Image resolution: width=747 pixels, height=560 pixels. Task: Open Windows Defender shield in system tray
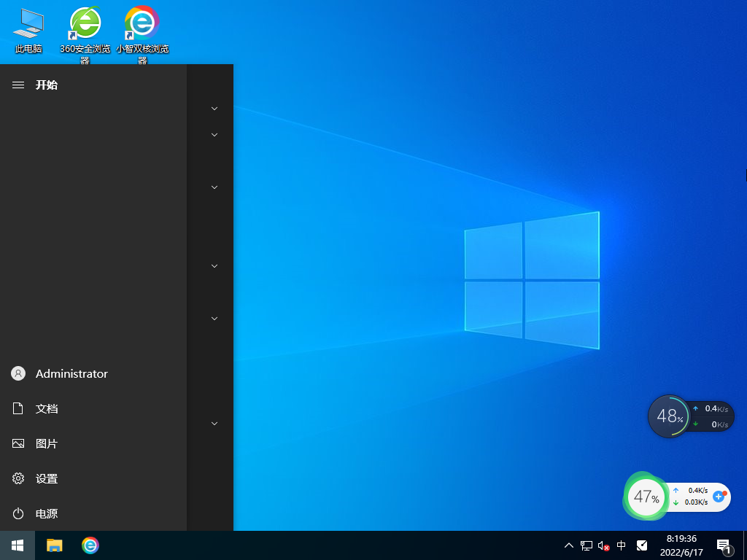click(x=642, y=545)
